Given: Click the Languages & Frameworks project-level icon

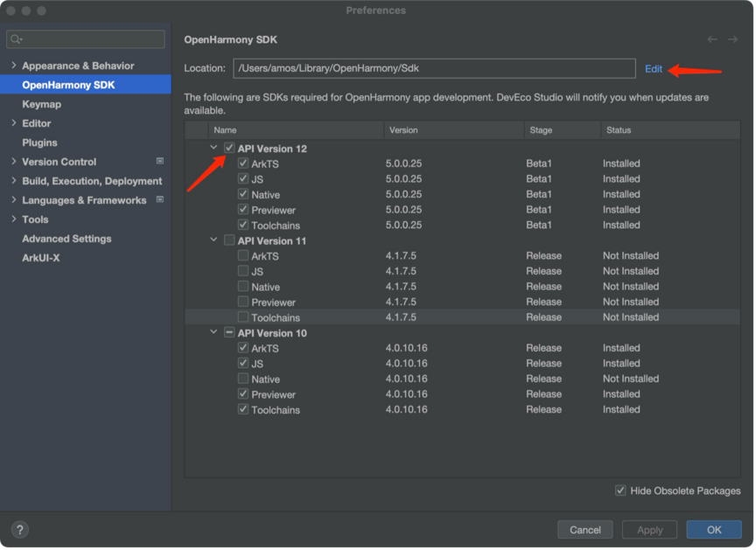Looking at the screenshot, I should [160, 200].
